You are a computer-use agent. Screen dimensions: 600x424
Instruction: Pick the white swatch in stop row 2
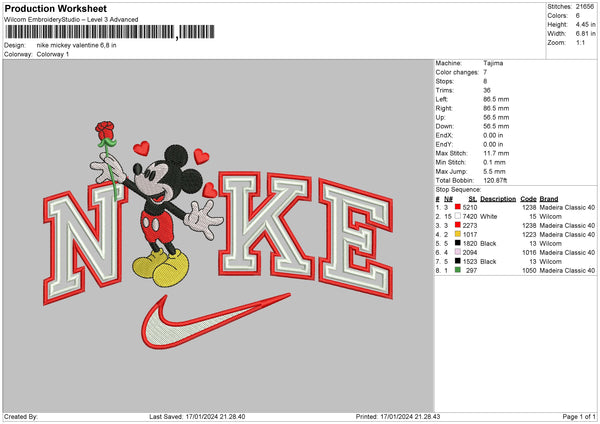coord(458,216)
